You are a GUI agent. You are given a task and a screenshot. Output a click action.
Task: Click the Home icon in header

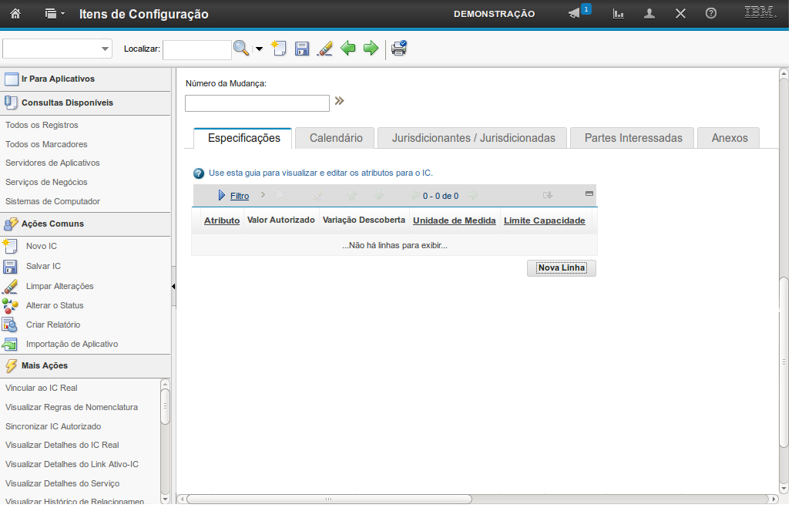[15, 14]
